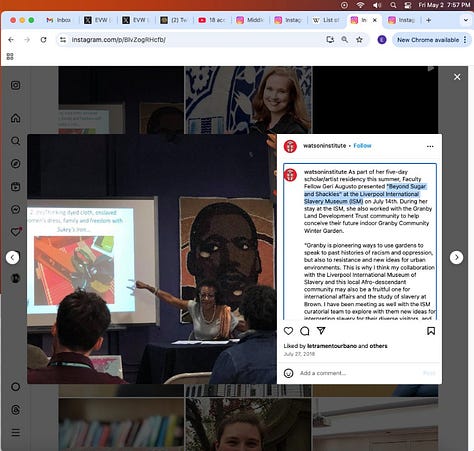Click the Instagram logo in sidebar
This screenshot has height=451, width=474.
[x=15, y=85]
